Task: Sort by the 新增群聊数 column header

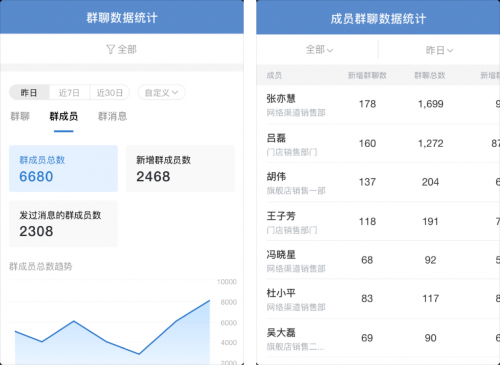Action: 367,75
